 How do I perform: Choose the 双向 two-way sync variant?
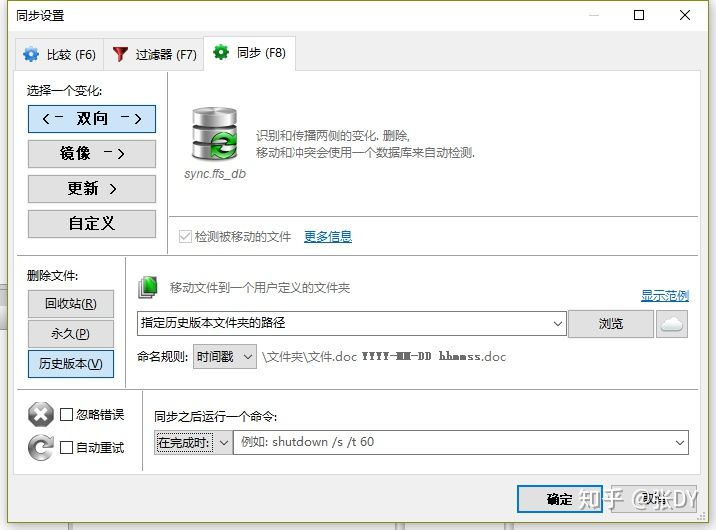tap(92, 119)
